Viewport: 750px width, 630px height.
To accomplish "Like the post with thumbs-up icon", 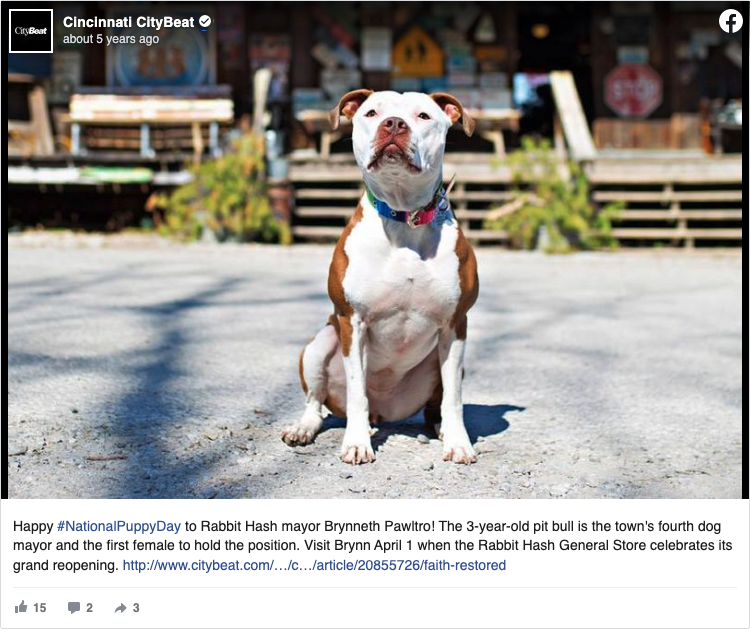I will tap(21, 608).
